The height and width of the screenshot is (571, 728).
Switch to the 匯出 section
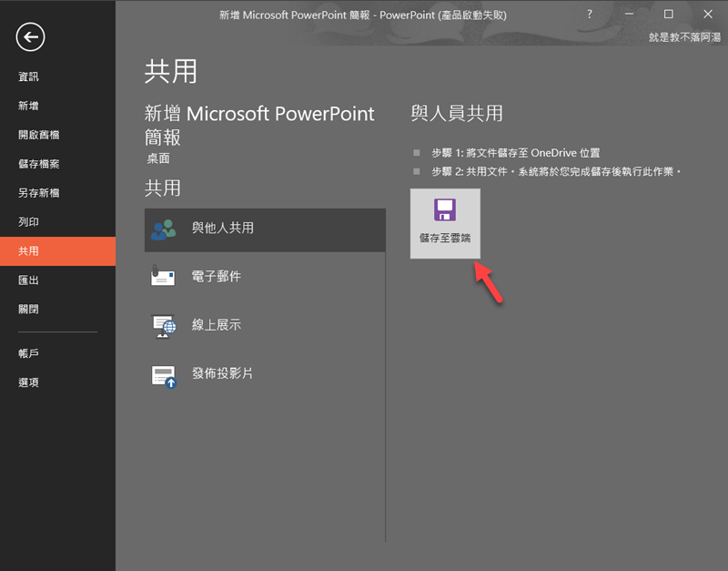click(x=29, y=280)
